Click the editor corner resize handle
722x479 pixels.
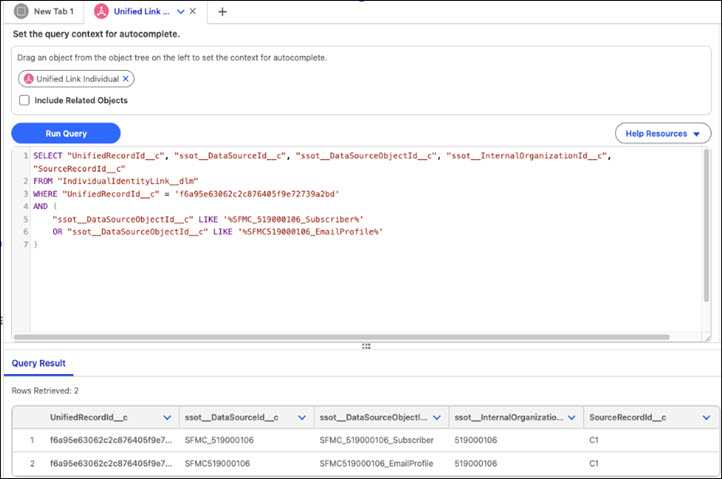coord(708,339)
